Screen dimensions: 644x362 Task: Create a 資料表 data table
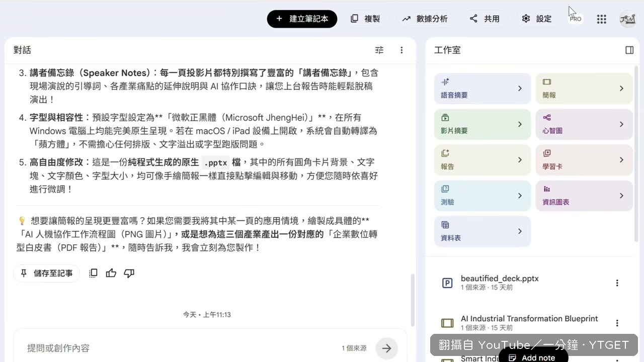point(482,231)
